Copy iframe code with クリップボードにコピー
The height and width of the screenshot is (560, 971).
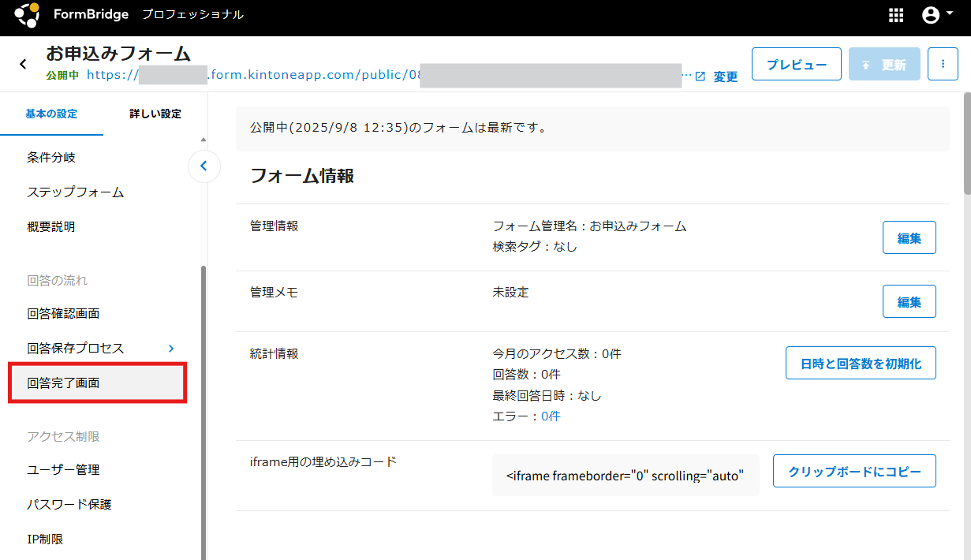pyautogui.click(x=854, y=471)
